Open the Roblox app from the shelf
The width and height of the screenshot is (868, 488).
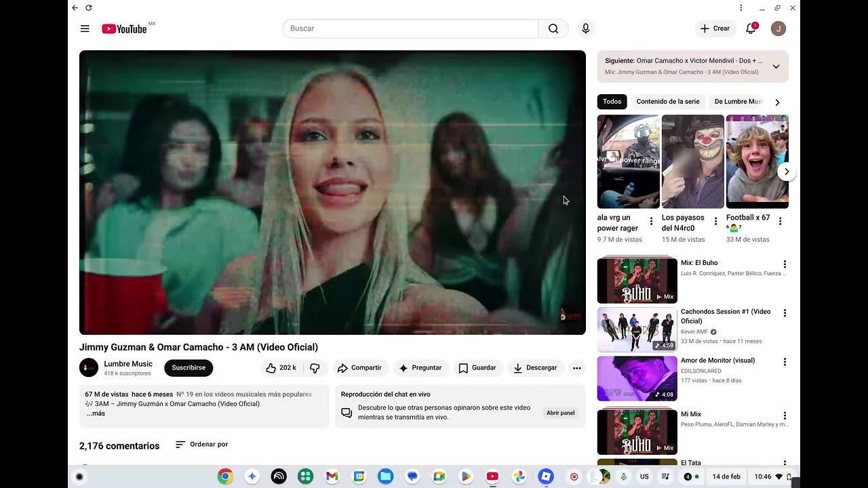(x=546, y=476)
